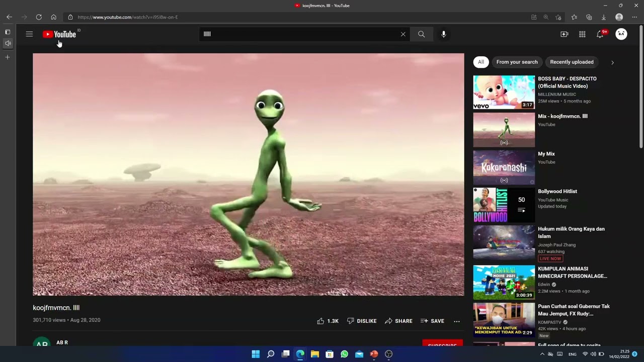Open Boss Baby Despacito thumbnail
Screen dimensions: 644x362
tap(504, 93)
